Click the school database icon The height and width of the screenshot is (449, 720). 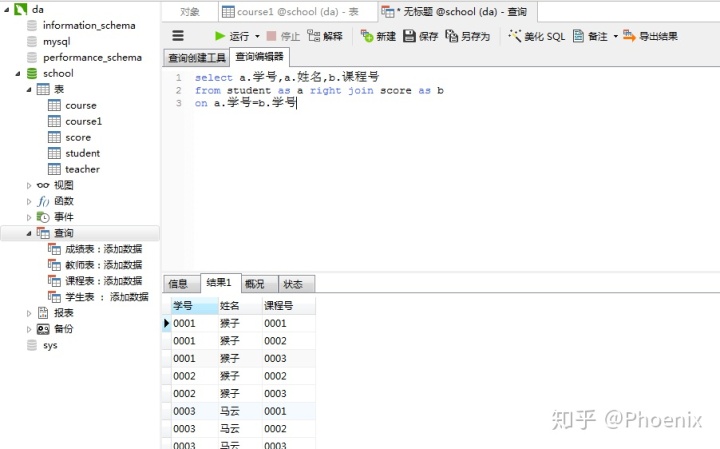(x=32, y=73)
